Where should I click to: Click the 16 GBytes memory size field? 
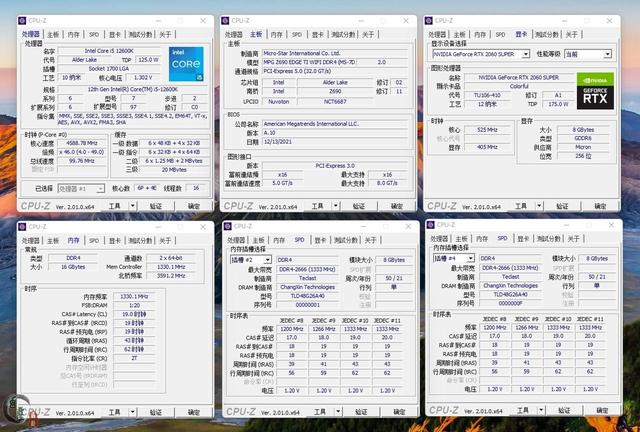point(73,267)
